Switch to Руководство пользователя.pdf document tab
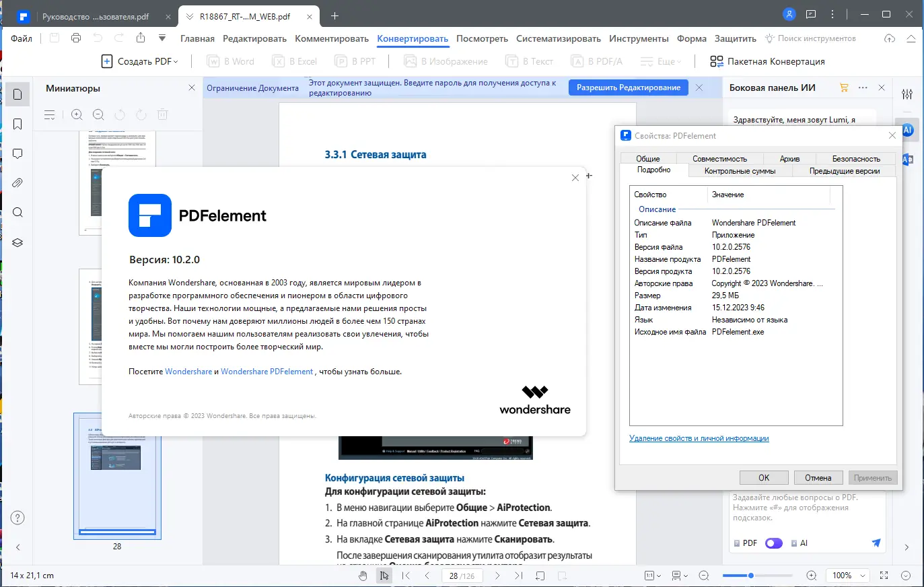This screenshot has height=587, width=924. point(96,16)
